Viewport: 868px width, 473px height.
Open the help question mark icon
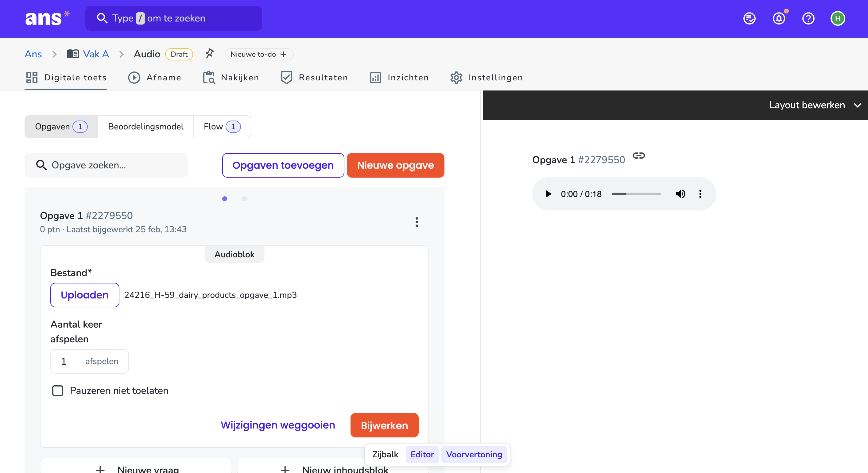(x=808, y=18)
